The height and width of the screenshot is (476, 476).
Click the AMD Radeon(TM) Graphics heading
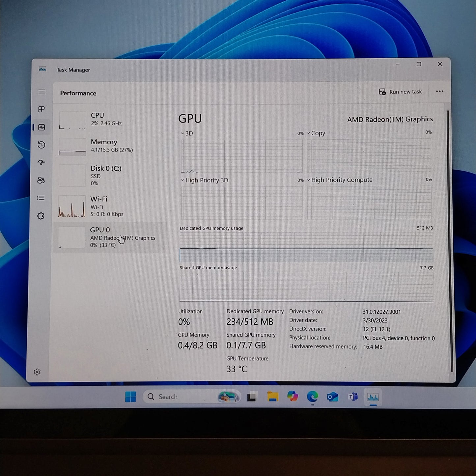[x=390, y=119]
